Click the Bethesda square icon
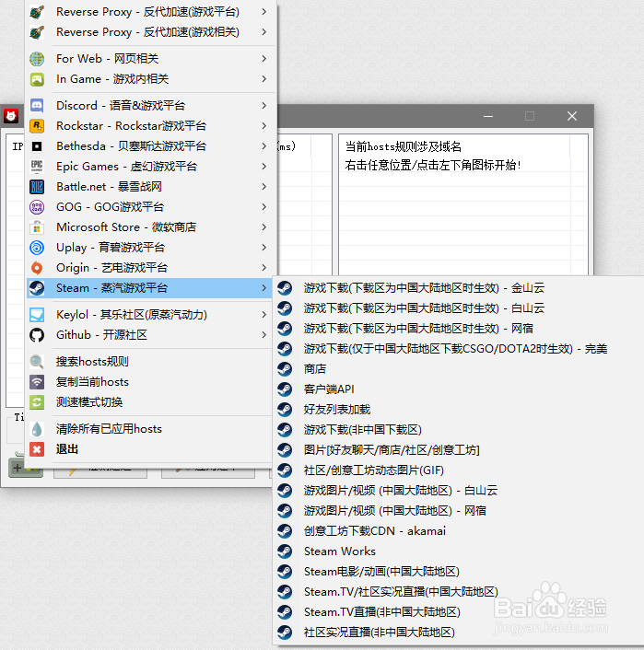This screenshot has width=644, height=650. click(x=37, y=146)
